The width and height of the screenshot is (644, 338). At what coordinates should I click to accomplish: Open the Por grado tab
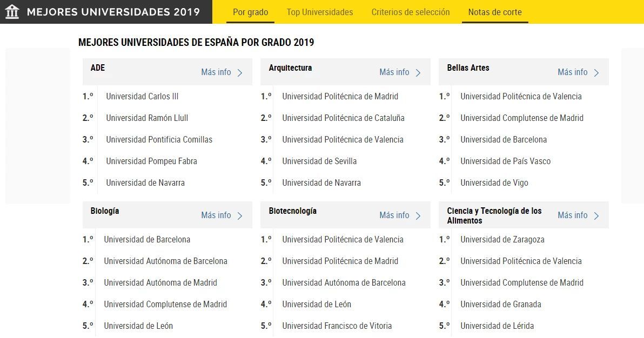tap(250, 12)
